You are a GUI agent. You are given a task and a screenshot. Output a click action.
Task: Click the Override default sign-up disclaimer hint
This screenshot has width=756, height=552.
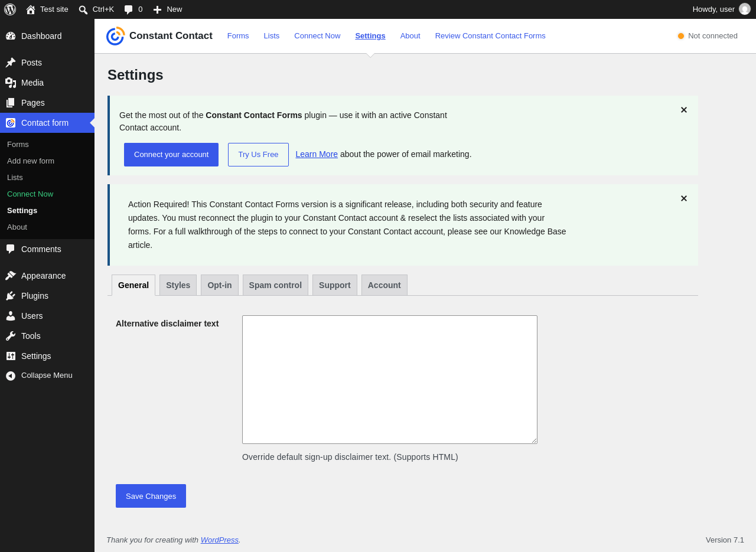(x=350, y=457)
